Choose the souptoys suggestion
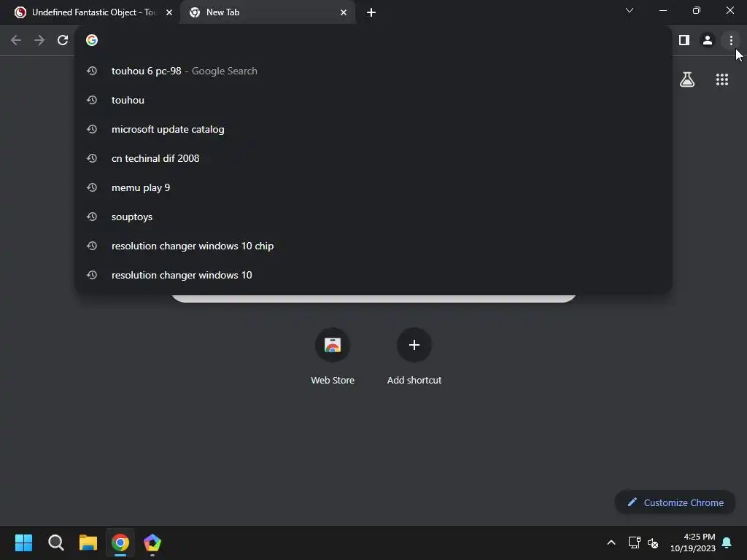Screen dimensions: 747x560 [373, 217]
